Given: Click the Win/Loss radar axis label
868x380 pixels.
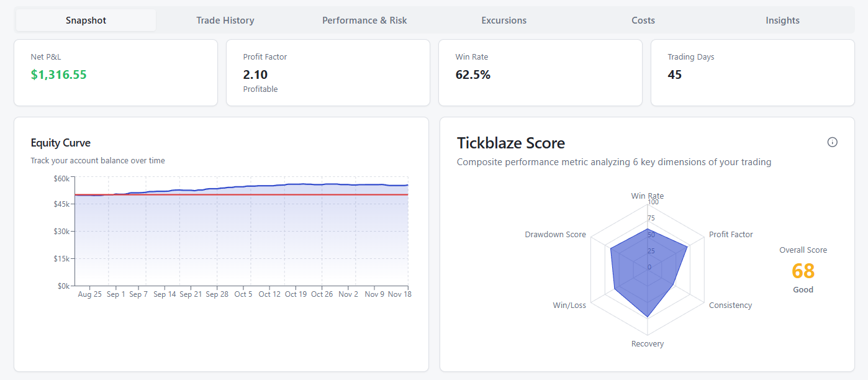Looking at the screenshot, I should (x=569, y=305).
